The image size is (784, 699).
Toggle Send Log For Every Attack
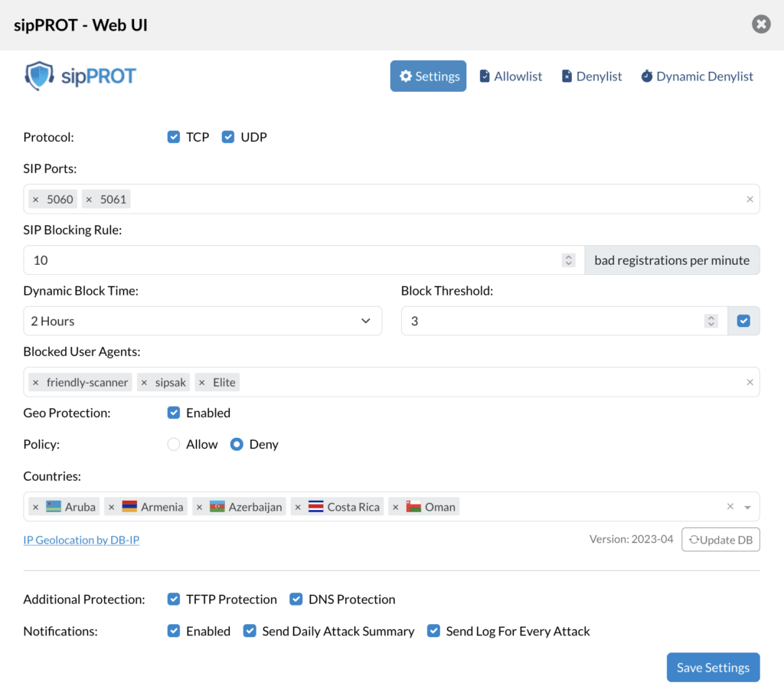[x=433, y=631]
